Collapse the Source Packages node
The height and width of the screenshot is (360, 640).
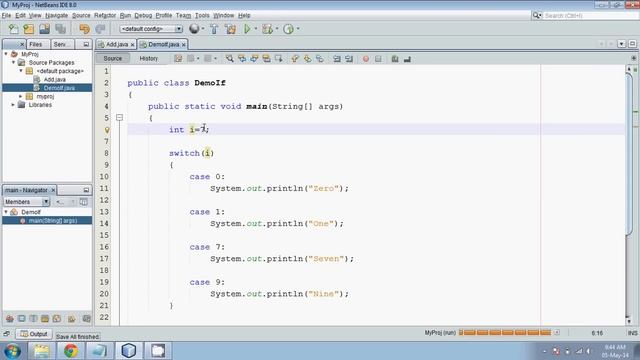pos(13,62)
